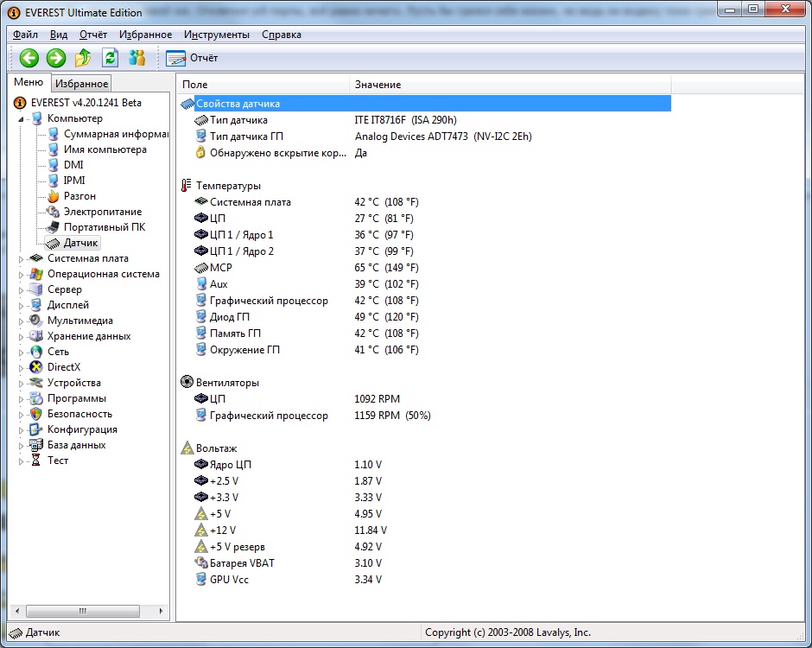The width and height of the screenshot is (812, 648).
Task: Open the Файл menu
Action: [25, 35]
